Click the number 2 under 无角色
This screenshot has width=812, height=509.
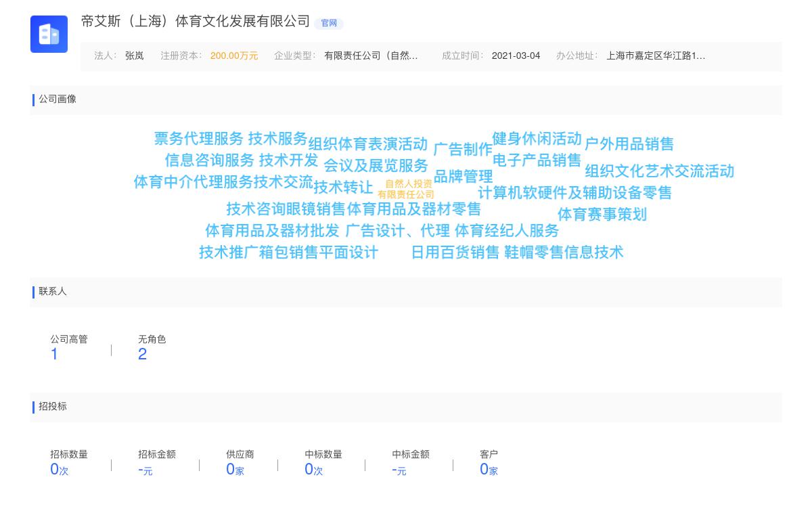(142, 353)
